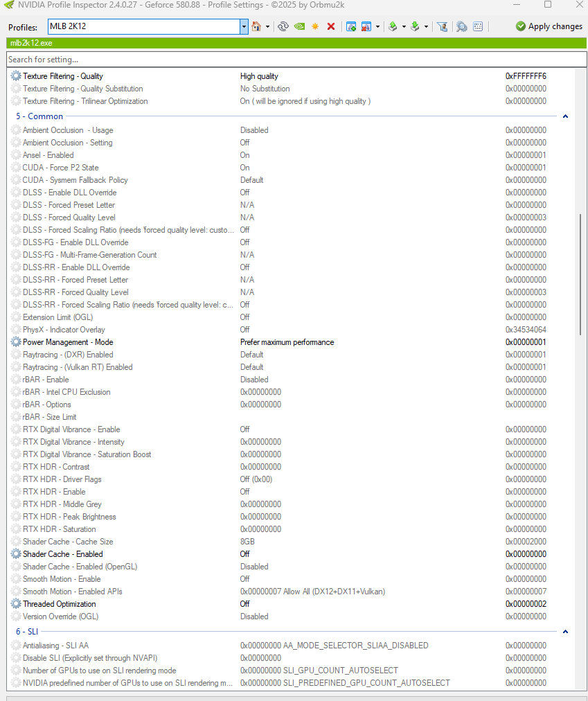Image resolution: width=588 pixels, height=701 pixels.
Task: Click gear icon beside Smooth Motion - Enable
Action: pos(16,579)
